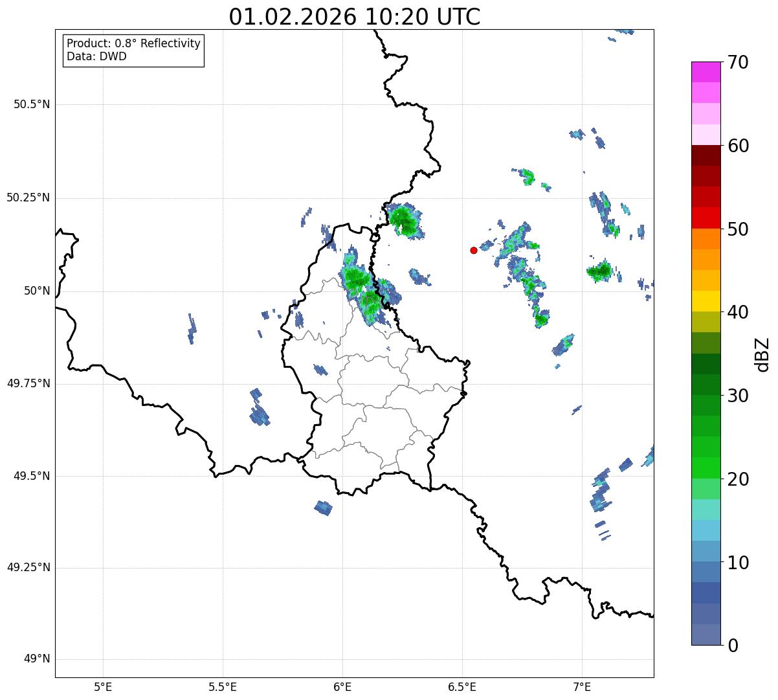Click the 'Product: 0.8° Reflectivity' label

tap(134, 43)
